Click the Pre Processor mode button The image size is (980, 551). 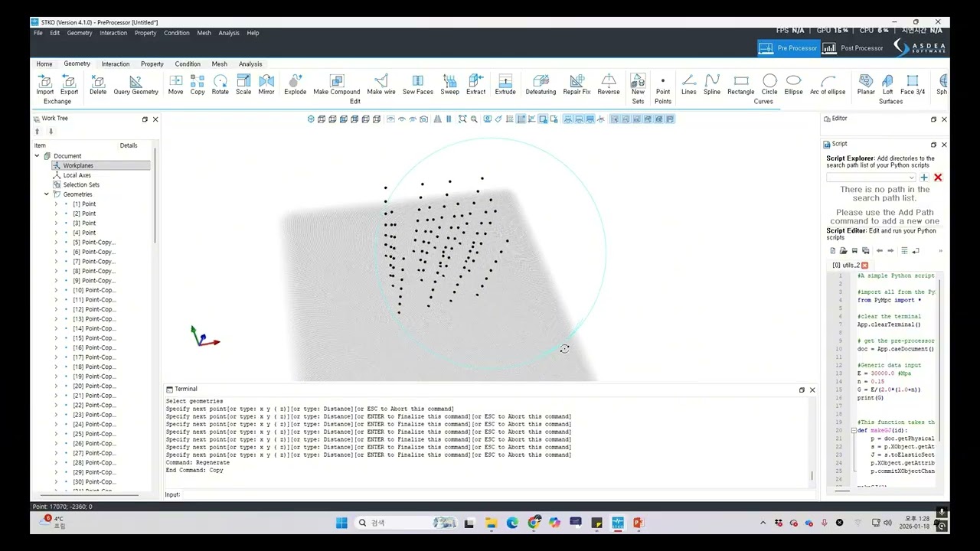(x=789, y=48)
